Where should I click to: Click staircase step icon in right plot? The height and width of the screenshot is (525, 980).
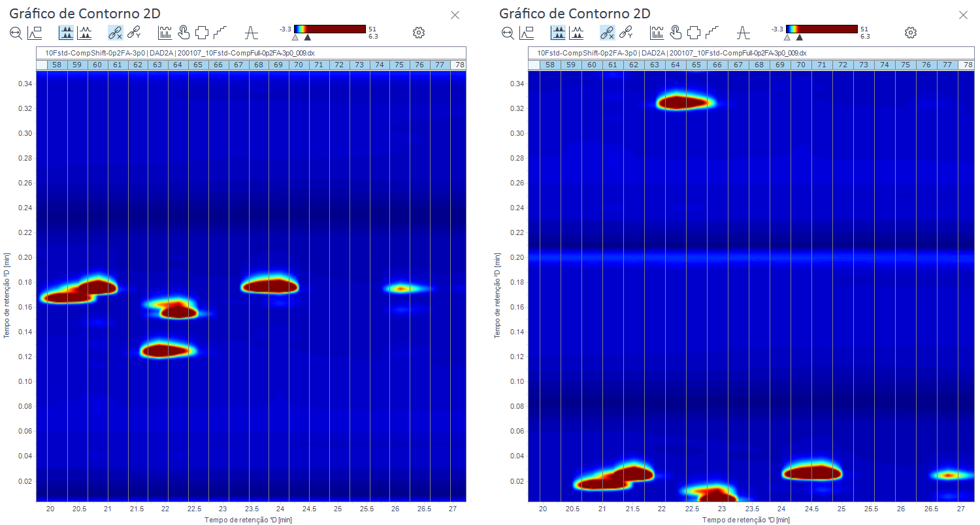712,32
